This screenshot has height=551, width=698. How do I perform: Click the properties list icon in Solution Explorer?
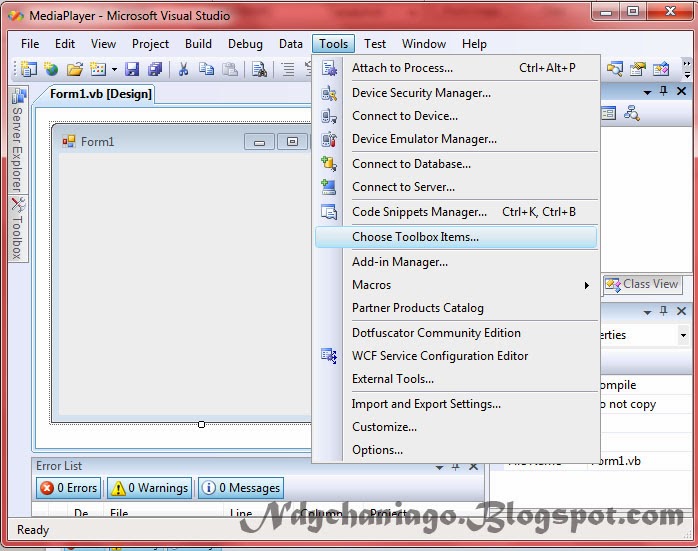point(609,113)
